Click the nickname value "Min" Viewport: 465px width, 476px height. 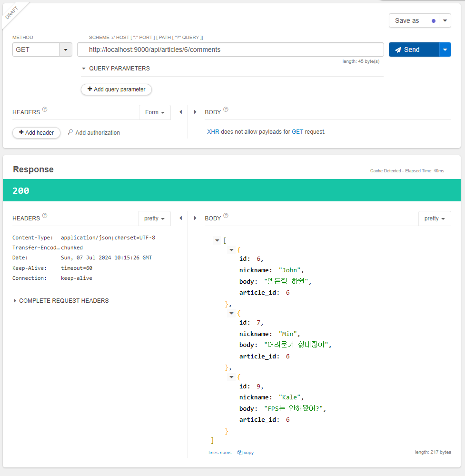point(288,334)
